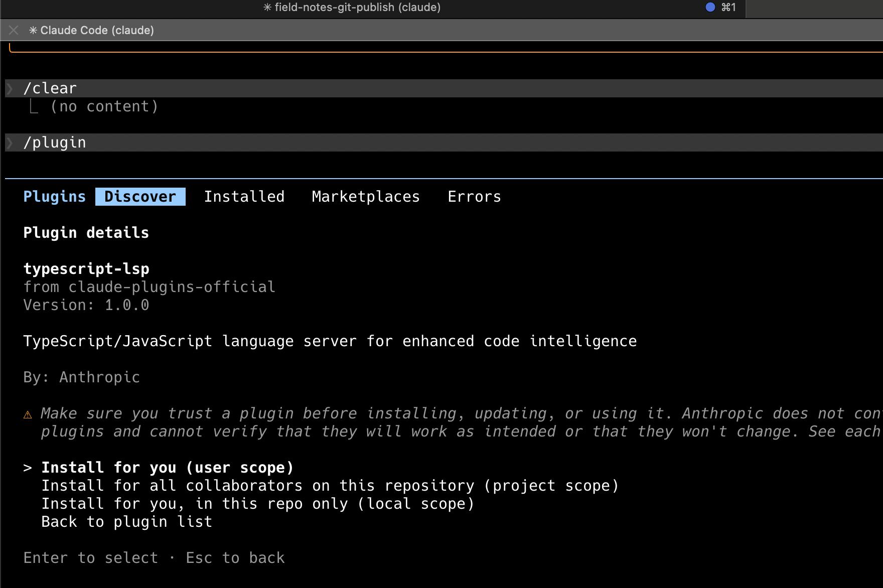
Task: Click the typescript-lsp plugin name
Action: (86, 268)
